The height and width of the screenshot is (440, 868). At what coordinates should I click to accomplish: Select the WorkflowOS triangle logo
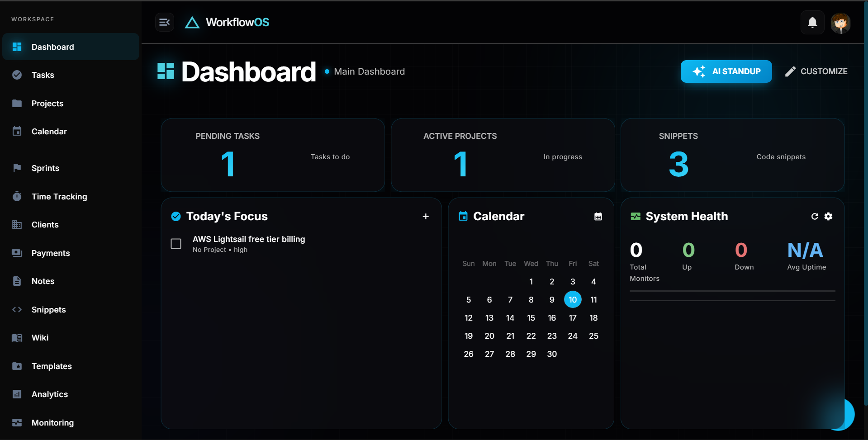click(x=192, y=22)
